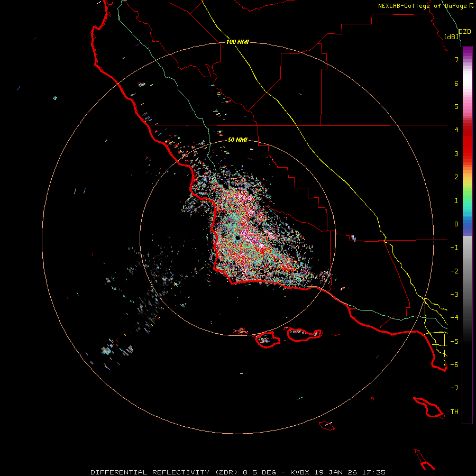The width and height of the screenshot is (476, 476).
Task: Click the -5 dB value on the color scale
Action: point(454,342)
